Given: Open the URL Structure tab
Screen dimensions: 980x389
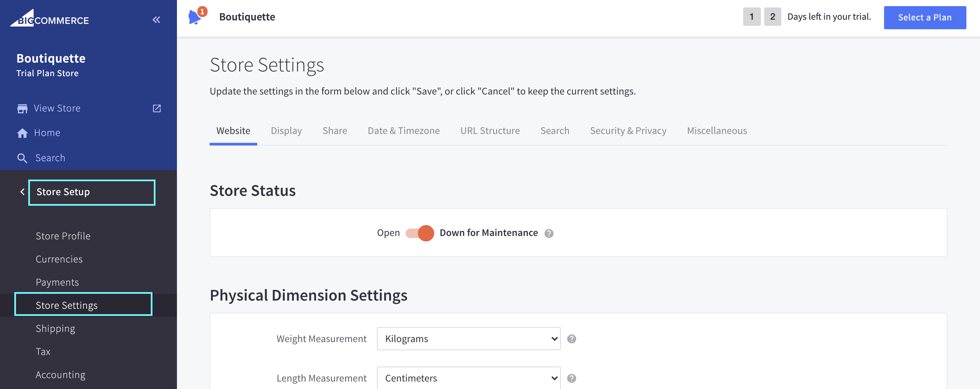Looking at the screenshot, I should [490, 131].
